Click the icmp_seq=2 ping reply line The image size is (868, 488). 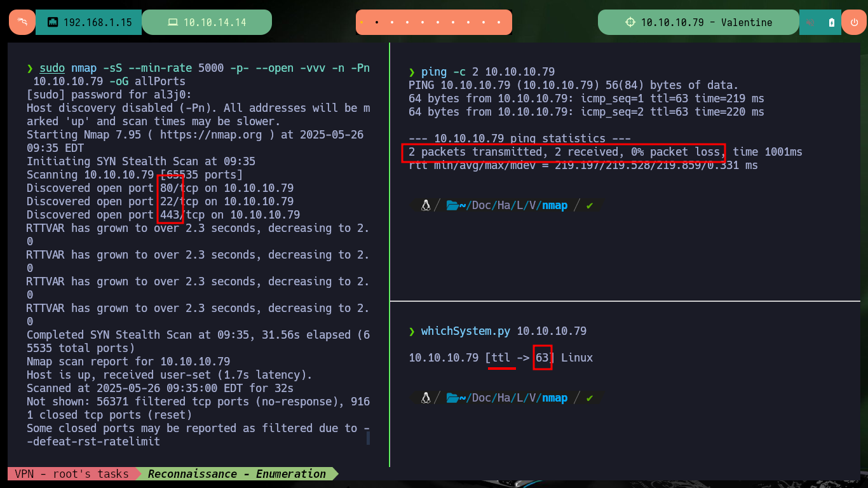587,112
